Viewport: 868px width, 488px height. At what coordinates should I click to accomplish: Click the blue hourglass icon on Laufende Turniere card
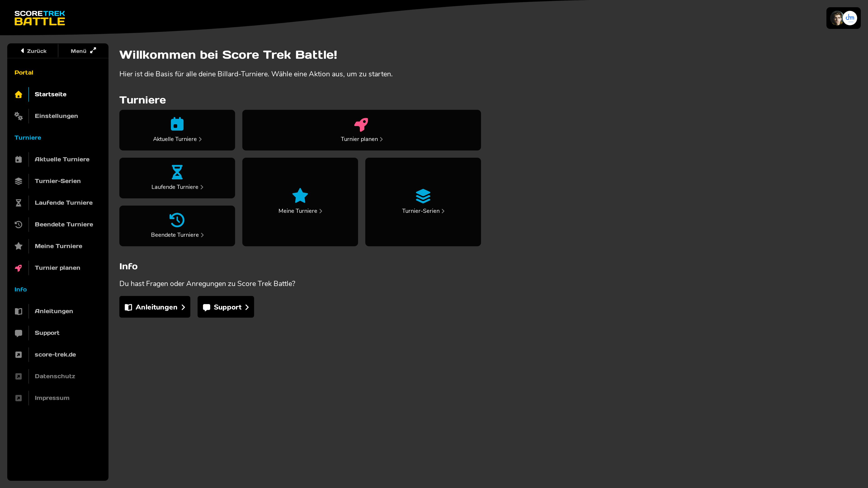177,172
